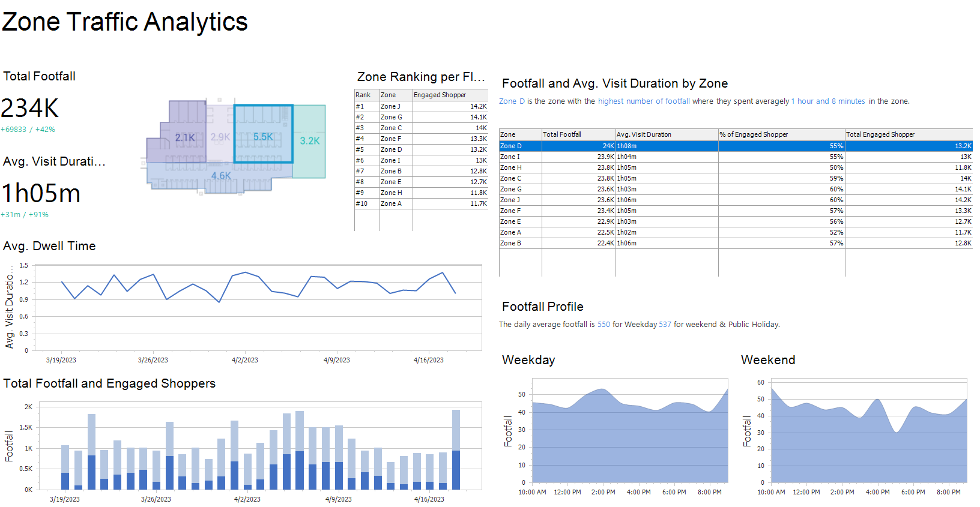Click the Zone D link in summary
Screen dimensions: 980x507
(512, 101)
